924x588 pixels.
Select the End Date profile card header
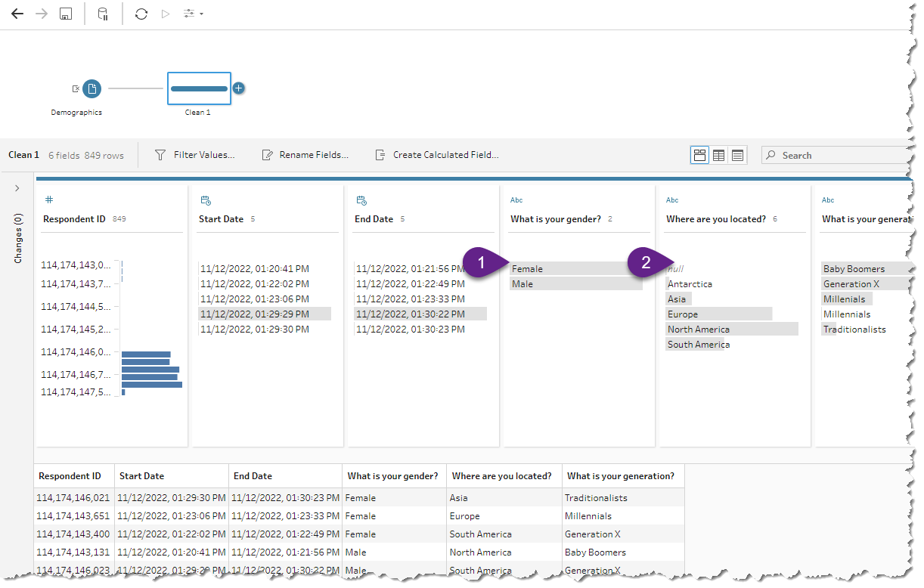374,219
